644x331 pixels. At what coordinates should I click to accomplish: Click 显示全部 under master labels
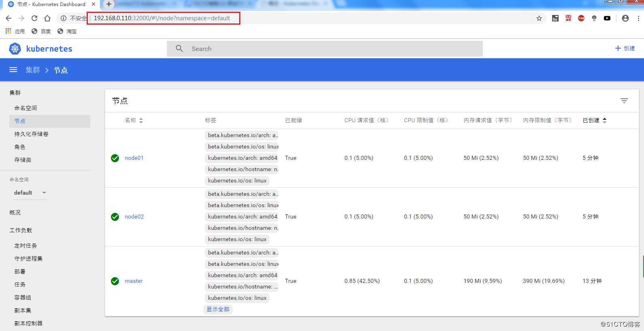point(218,309)
